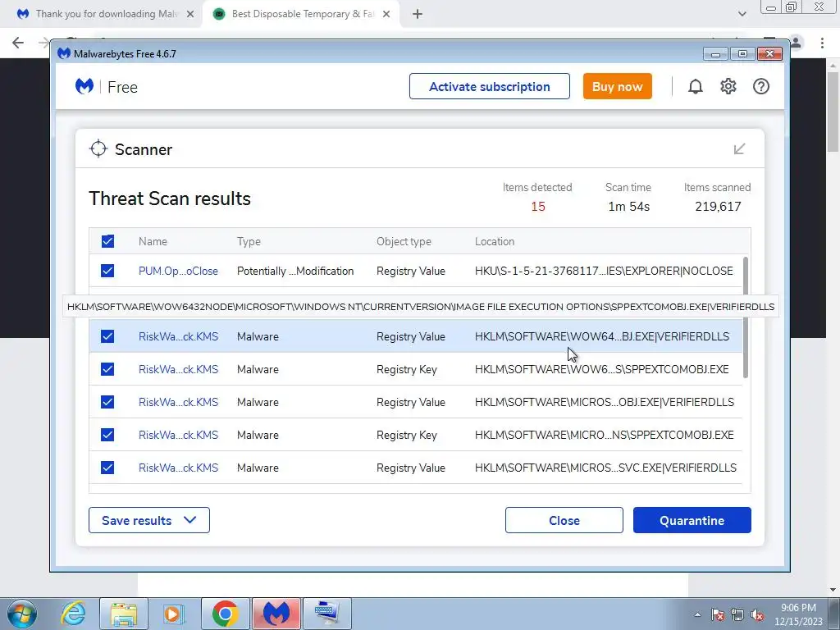Click the Chrome page vertical scrollbar

coord(833,112)
